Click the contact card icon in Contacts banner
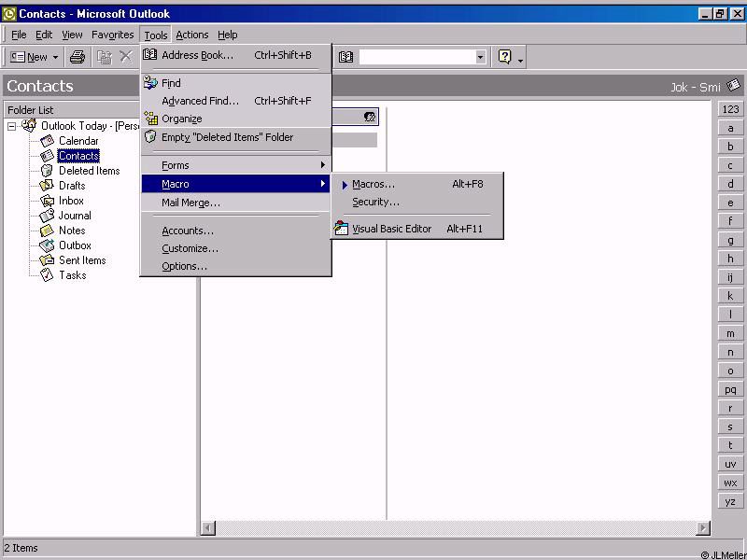This screenshot has height=560, width=747. [x=734, y=85]
